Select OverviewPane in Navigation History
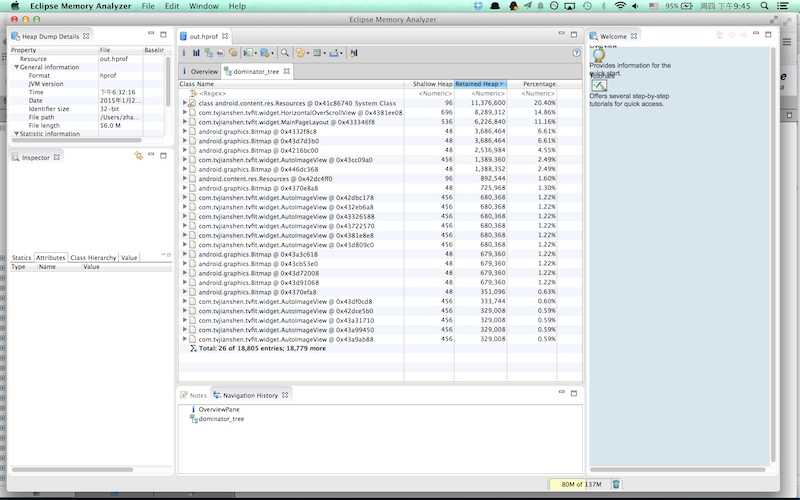The width and height of the screenshot is (800, 500). click(218, 409)
